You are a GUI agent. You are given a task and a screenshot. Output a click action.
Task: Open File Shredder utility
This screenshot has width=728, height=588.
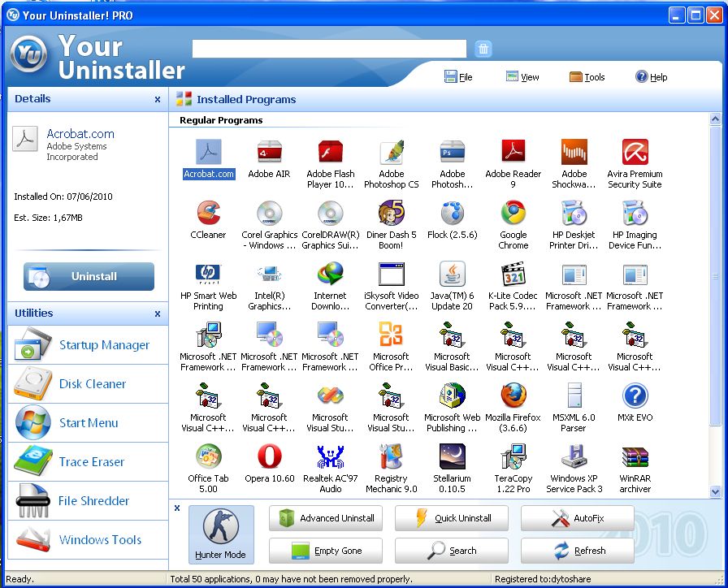click(x=89, y=501)
